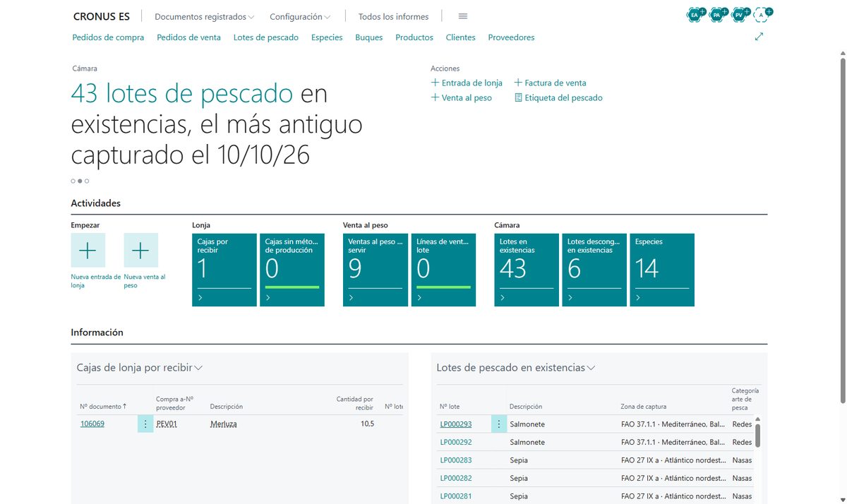Image resolution: width=847 pixels, height=504 pixels.
Task: Click Lotes en existencias tile showing 43
Action: pos(527,270)
